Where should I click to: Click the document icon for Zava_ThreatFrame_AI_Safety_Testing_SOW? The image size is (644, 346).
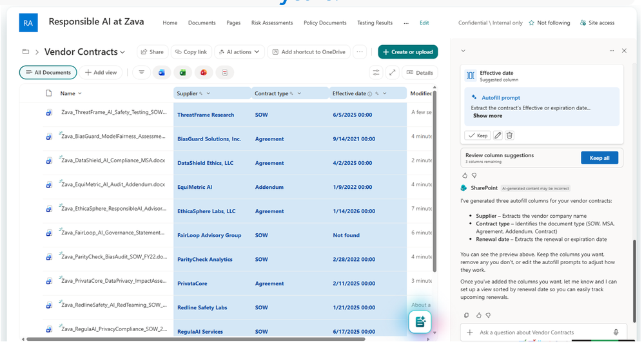[x=49, y=112]
